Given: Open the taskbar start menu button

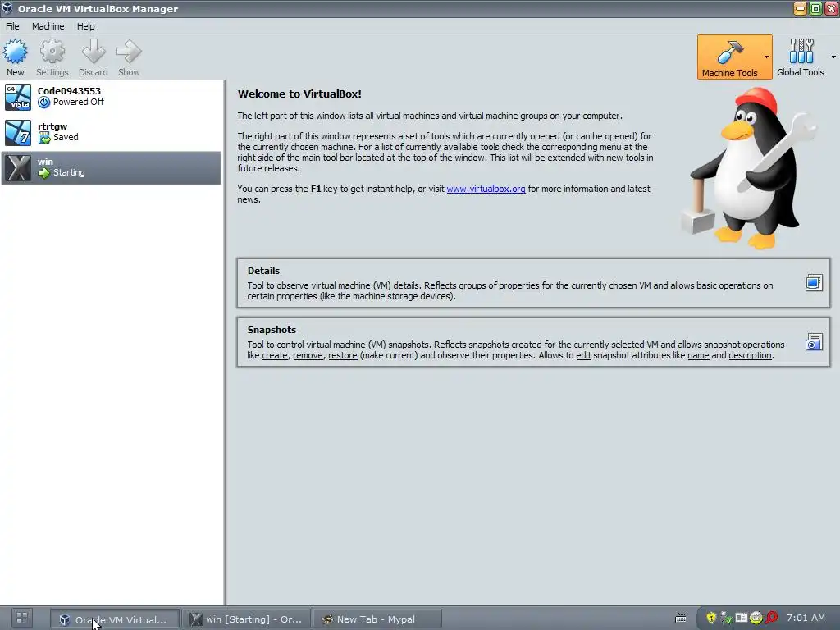Looking at the screenshot, I should 22,618.
